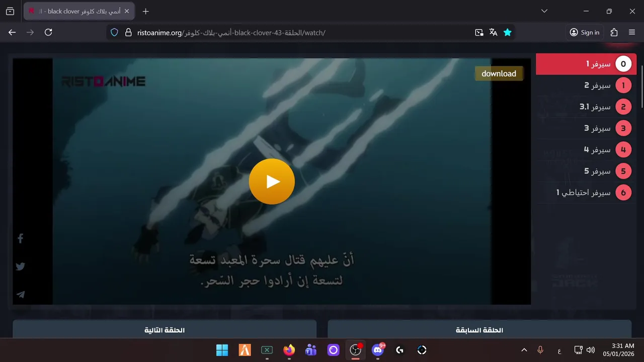Image resolution: width=644 pixels, height=362 pixels.
Task: Open Excel from the taskbar
Action: (267, 350)
